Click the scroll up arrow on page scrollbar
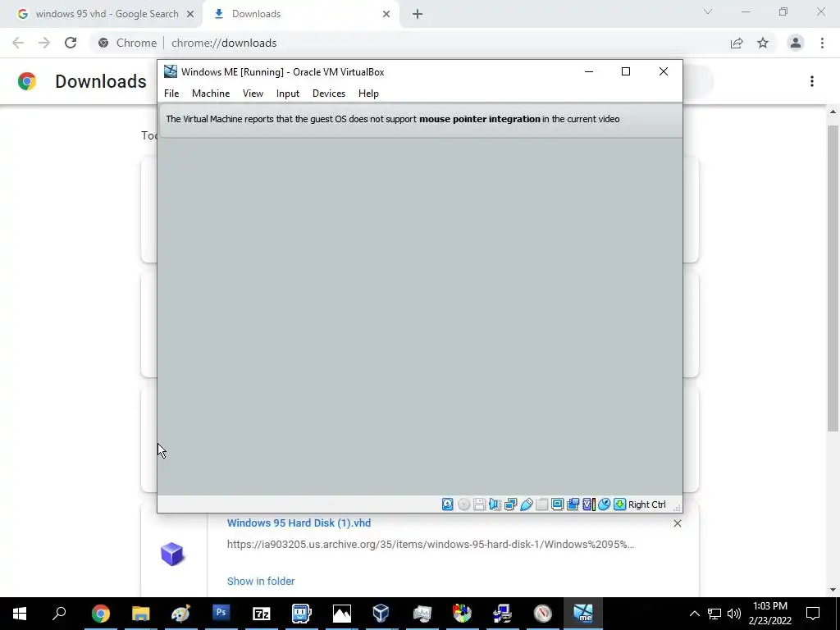 pyautogui.click(x=833, y=112)
